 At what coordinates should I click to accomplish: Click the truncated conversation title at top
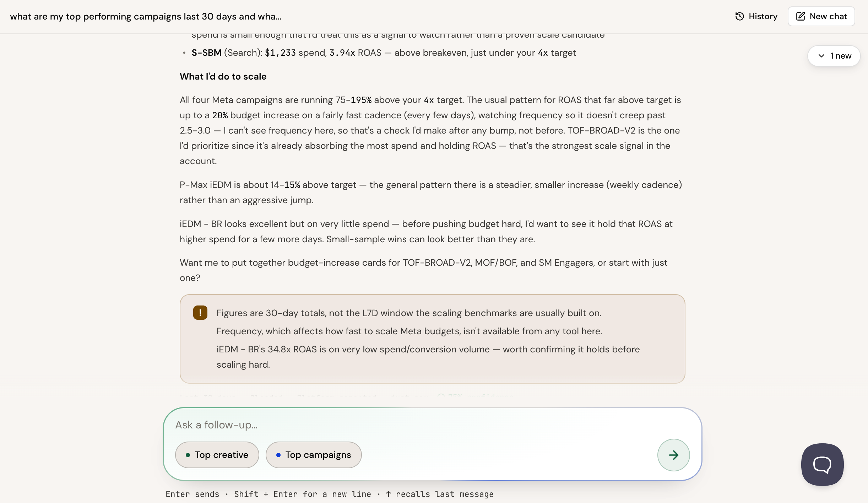point(146,16)
